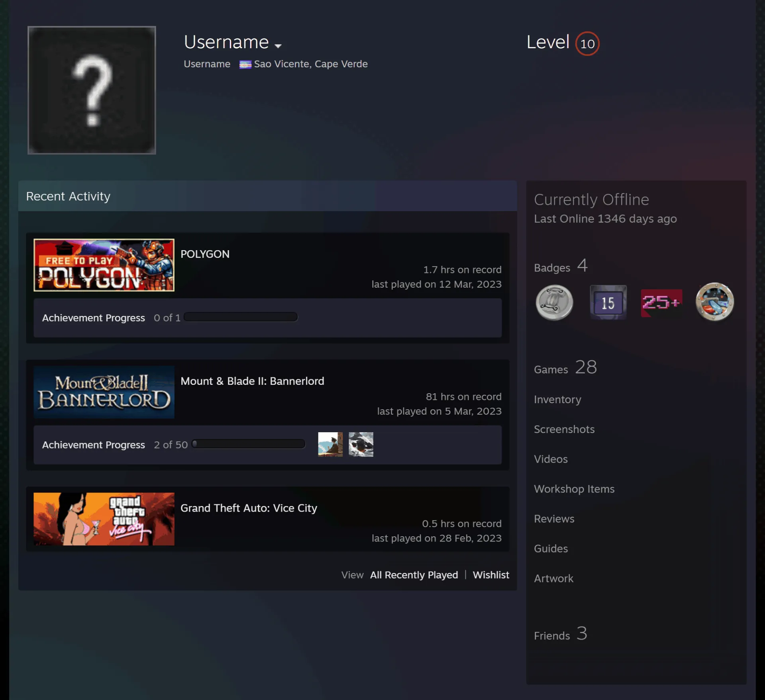Screen dimensions: 765x700
Task: Click the Grand Theft Auto: Vice City title
Action: click(x=249, y=508)
